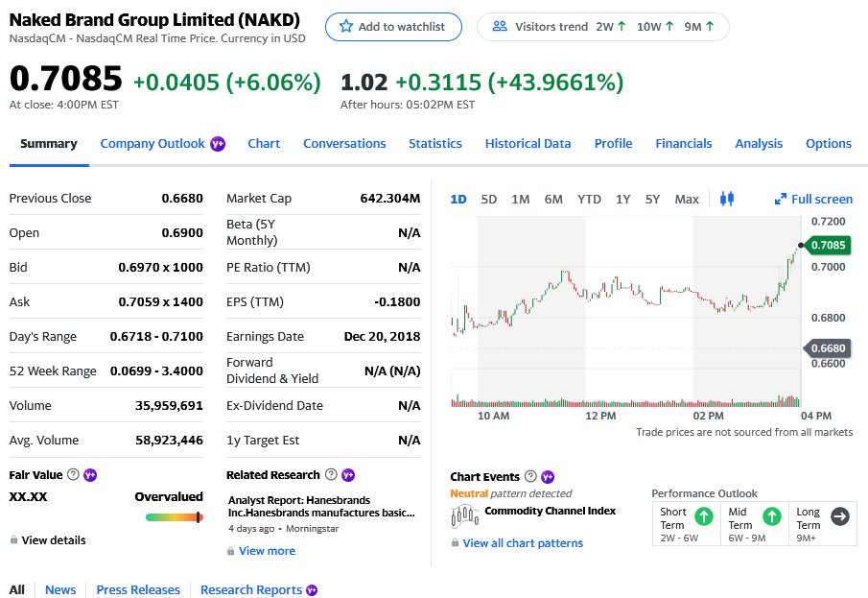868x598 pixels.
Task: Set chart range to 1M
Action: pyautogui.click(x=521, y=199)
